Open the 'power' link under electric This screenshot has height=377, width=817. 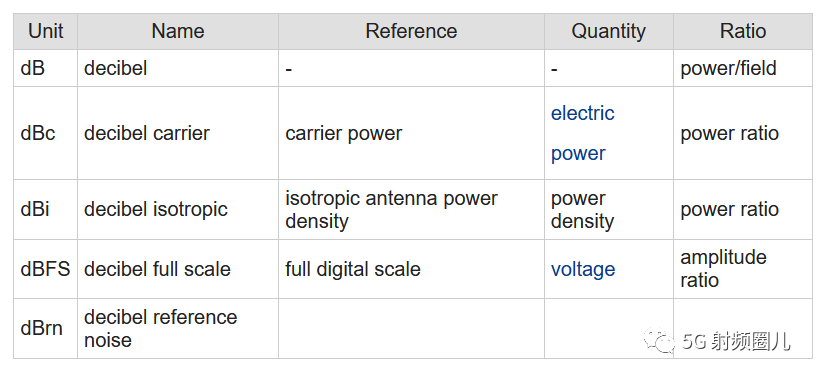(x=578, y=154)
